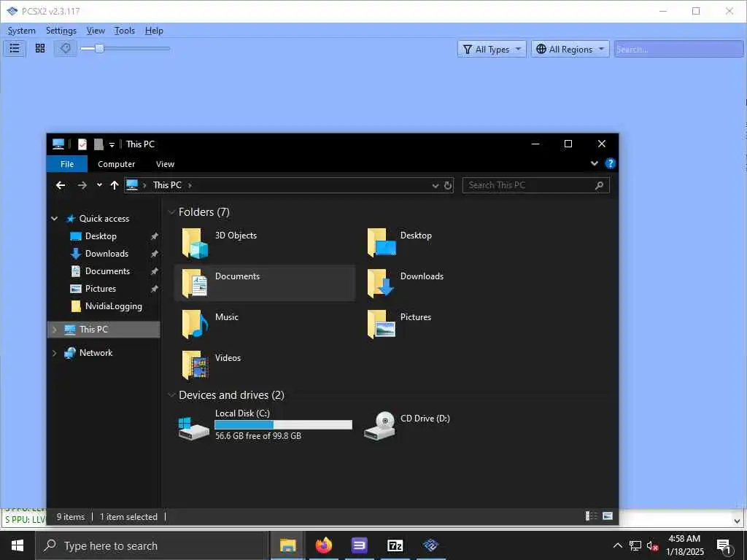Switch Explorer to large icons view
This screenshot has width=747, height=560.
click(x=608, y=516)
